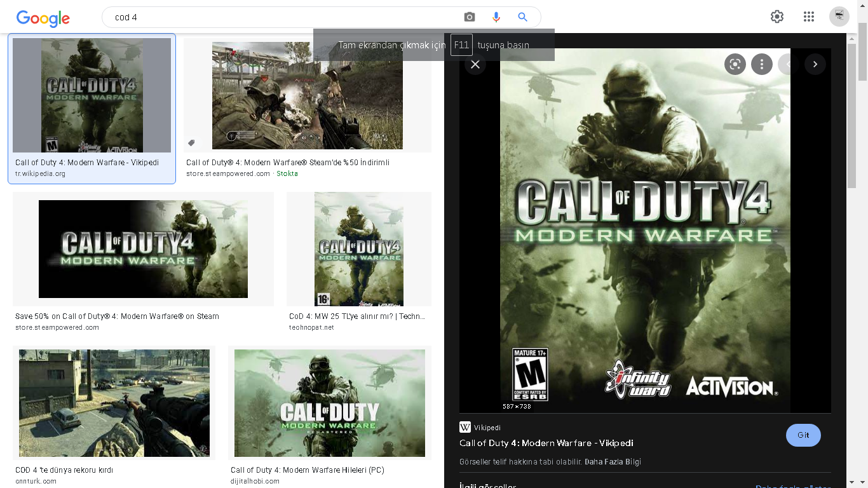
Task: Click the "587 × 738" image size label
Action: 517,406
